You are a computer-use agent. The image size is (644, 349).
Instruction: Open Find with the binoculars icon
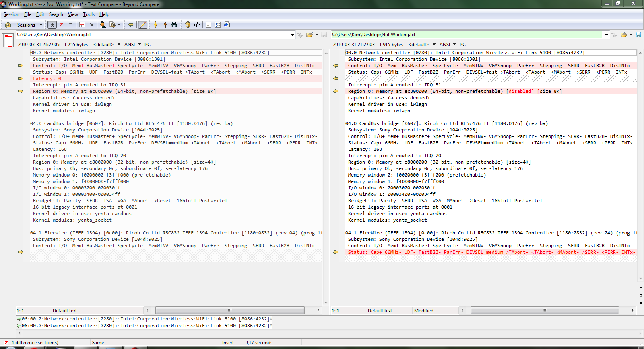coord(174,25)
